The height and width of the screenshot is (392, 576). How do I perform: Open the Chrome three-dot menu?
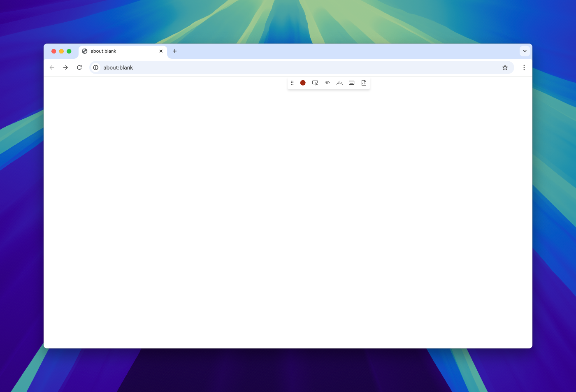524,67
